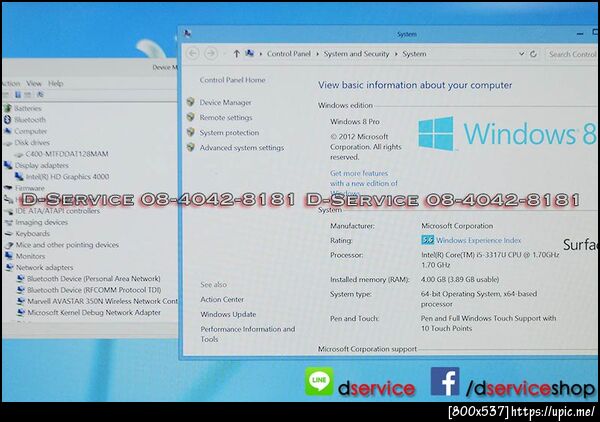This screenshot has height=422, width=600.
Task: Collapse Display adapters category
Action: (x=42, y=165)
